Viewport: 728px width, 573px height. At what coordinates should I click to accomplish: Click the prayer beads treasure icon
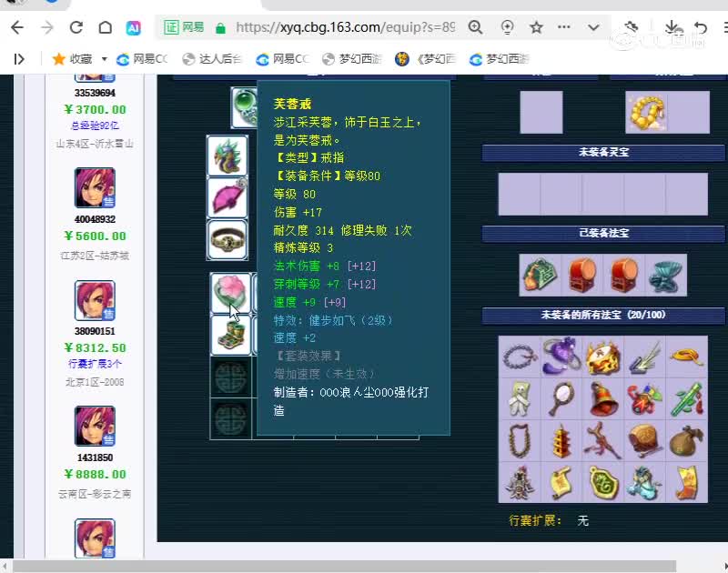click(520, 357)
